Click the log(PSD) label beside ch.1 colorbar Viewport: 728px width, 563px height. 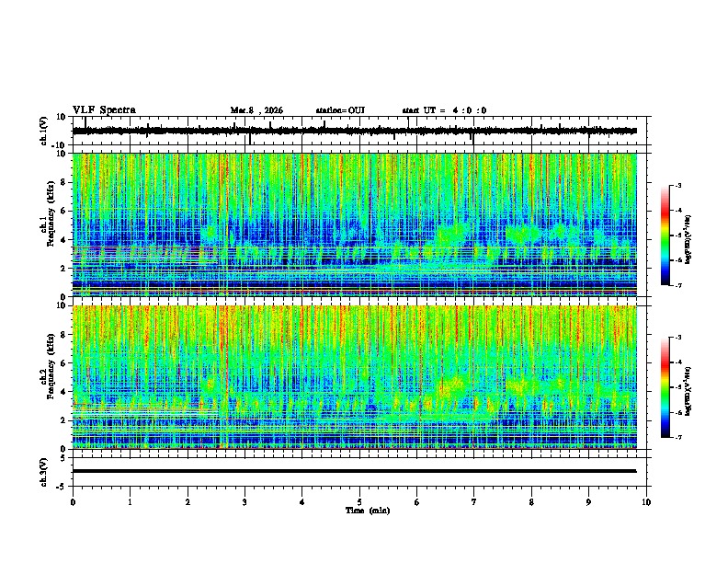(688, 239)
